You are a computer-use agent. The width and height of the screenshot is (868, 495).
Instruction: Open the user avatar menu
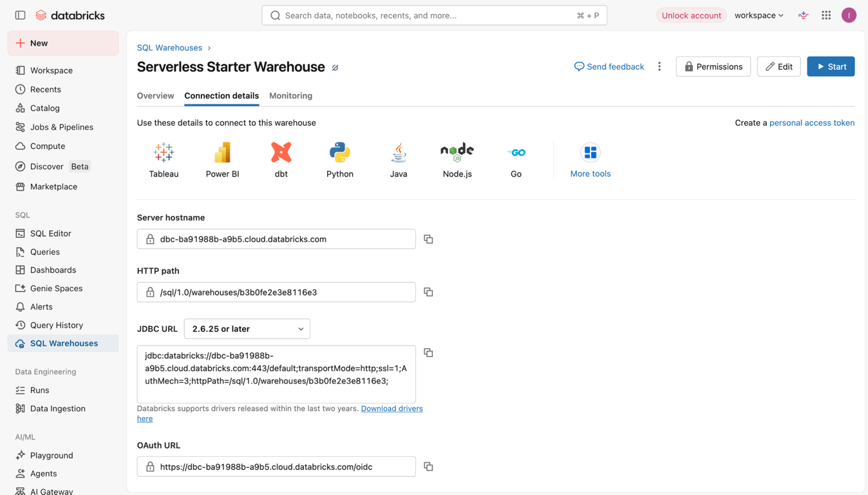point(849,15)
